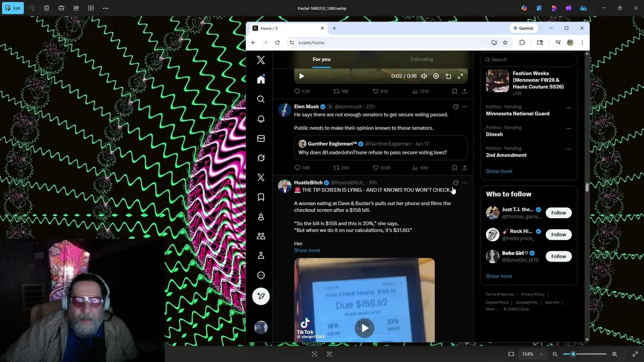Play the top video in feed

tap(301, 76)
